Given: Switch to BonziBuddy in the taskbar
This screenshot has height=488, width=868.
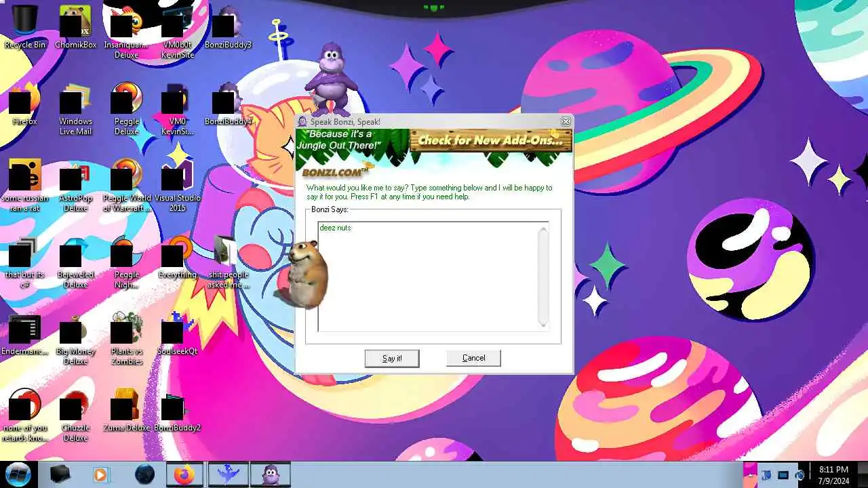Looking at the screenshot, I should [271, 474].
